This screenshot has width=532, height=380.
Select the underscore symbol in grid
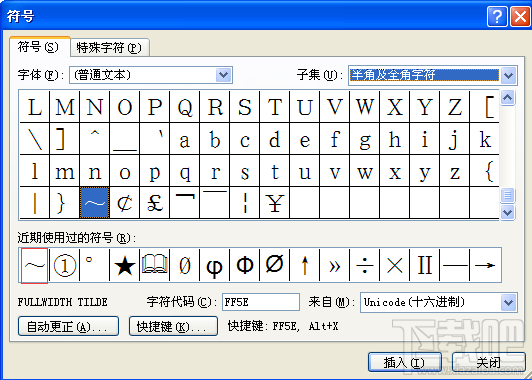click(x=125, y=139)
